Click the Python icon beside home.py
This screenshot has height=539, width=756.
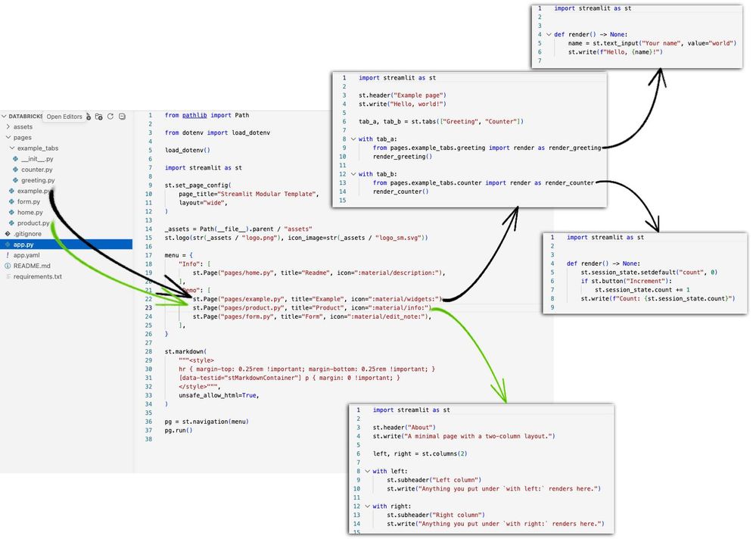[11, 212]
